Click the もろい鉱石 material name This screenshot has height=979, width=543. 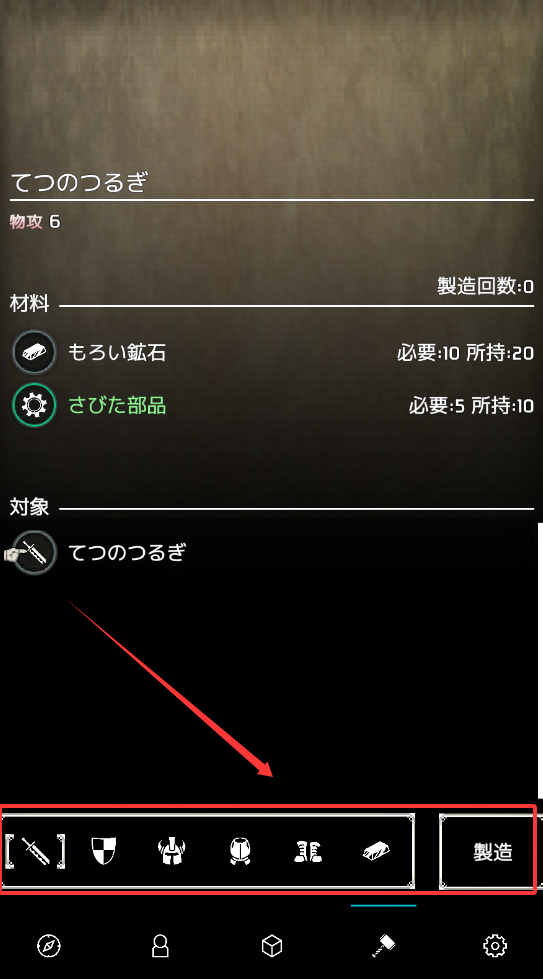(117, 353)
